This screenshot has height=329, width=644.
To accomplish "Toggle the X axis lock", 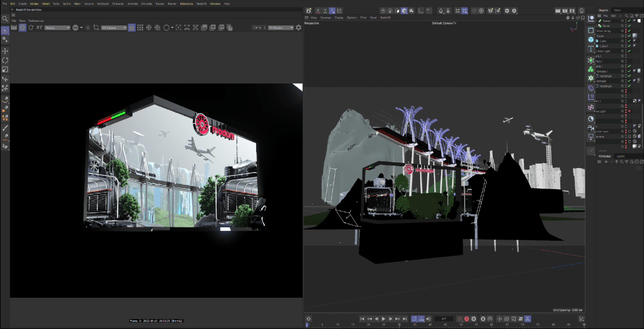I will (x=318, y=11).
